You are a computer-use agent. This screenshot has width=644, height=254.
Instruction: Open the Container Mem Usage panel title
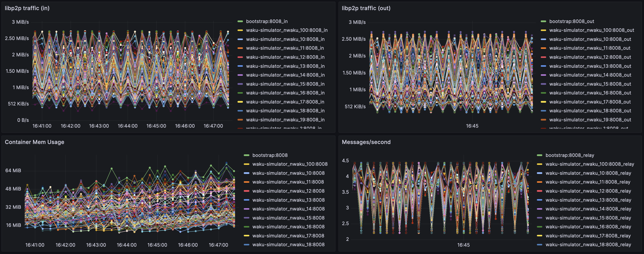[34, 142]
